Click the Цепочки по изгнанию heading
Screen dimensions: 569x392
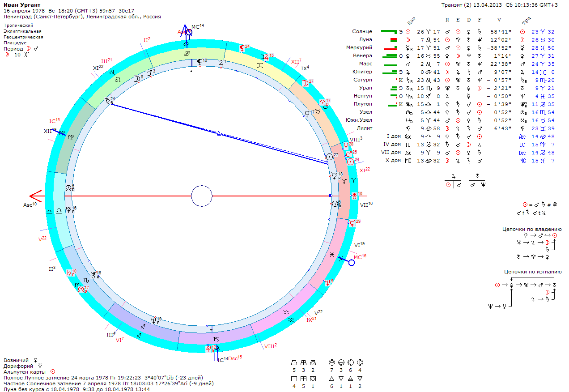point(533,272)
